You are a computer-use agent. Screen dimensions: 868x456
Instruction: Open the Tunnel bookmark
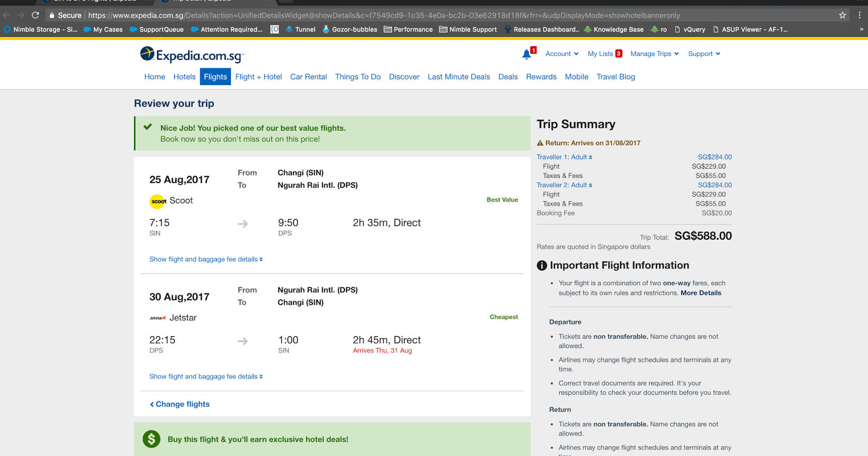[x=301, y=29]
